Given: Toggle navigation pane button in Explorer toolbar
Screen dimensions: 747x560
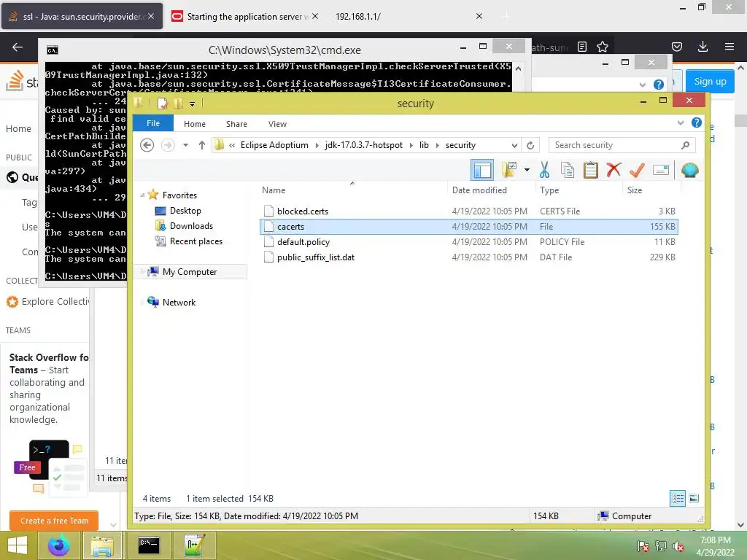Looking at the screenshot, I should pos(482,170).
